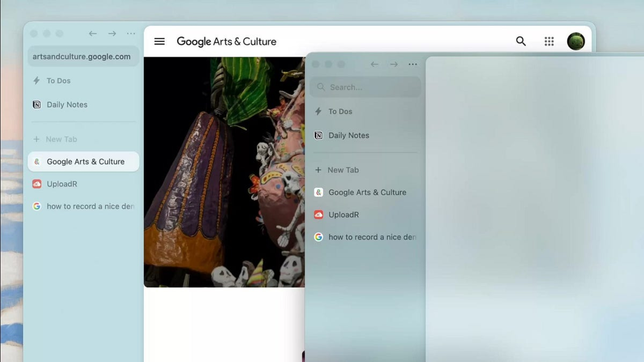
Task: Open To Dos in left sidebar
Action: (58, 81)
